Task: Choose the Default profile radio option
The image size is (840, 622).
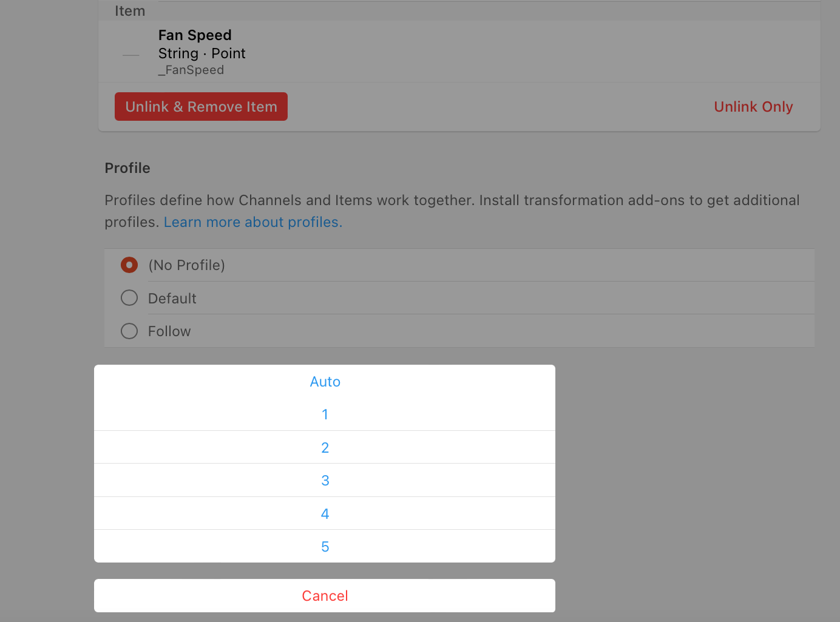Action: (x=129, y=298)
